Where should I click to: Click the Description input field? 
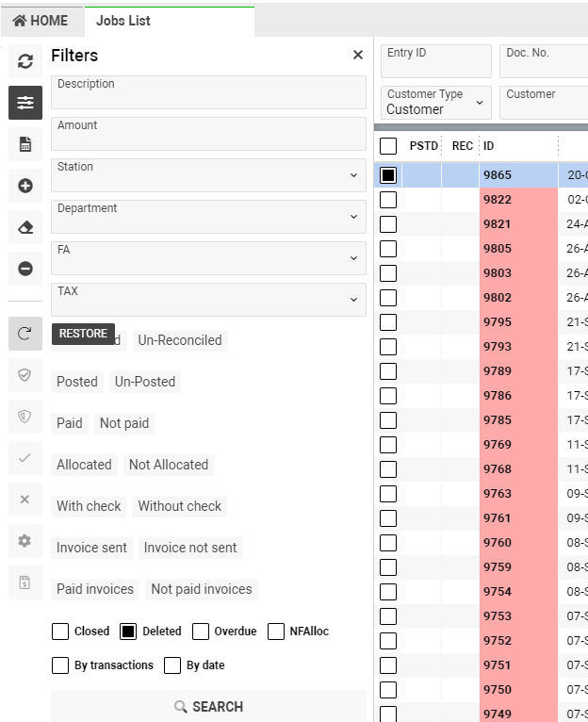pos(208,92)
